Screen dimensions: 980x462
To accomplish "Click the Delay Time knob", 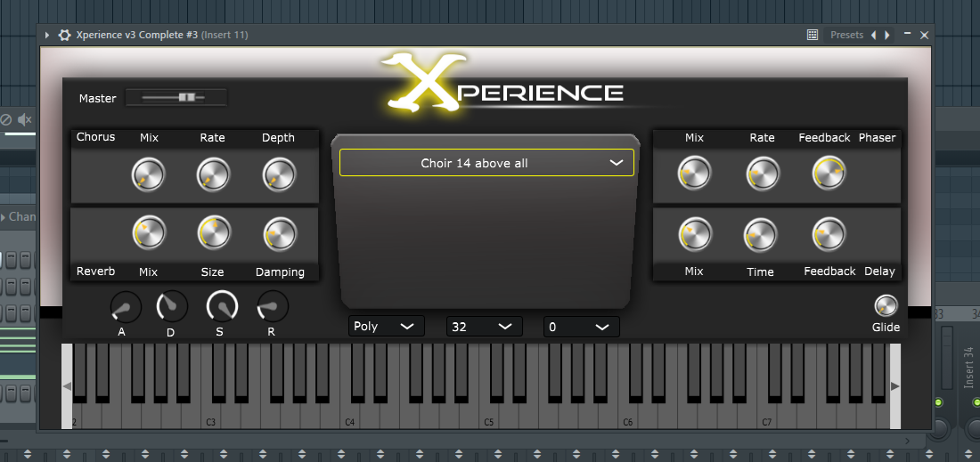I will pos(761,235).
